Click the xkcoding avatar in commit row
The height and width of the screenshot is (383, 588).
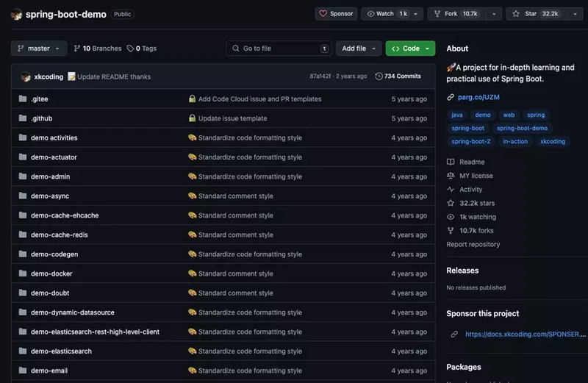(x=26, y=76)
